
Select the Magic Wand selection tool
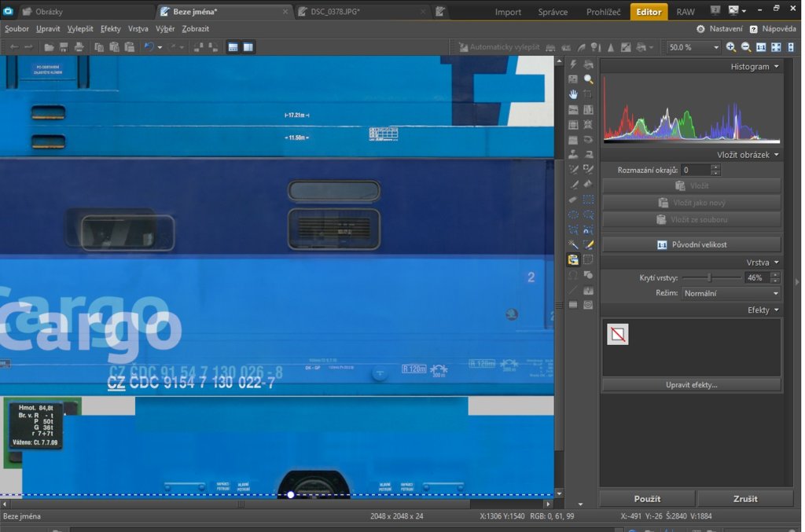[573, 244]
